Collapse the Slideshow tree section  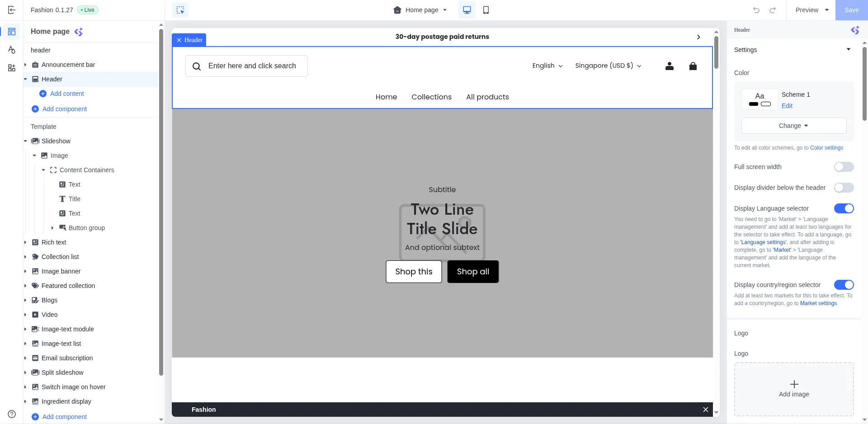26,141
